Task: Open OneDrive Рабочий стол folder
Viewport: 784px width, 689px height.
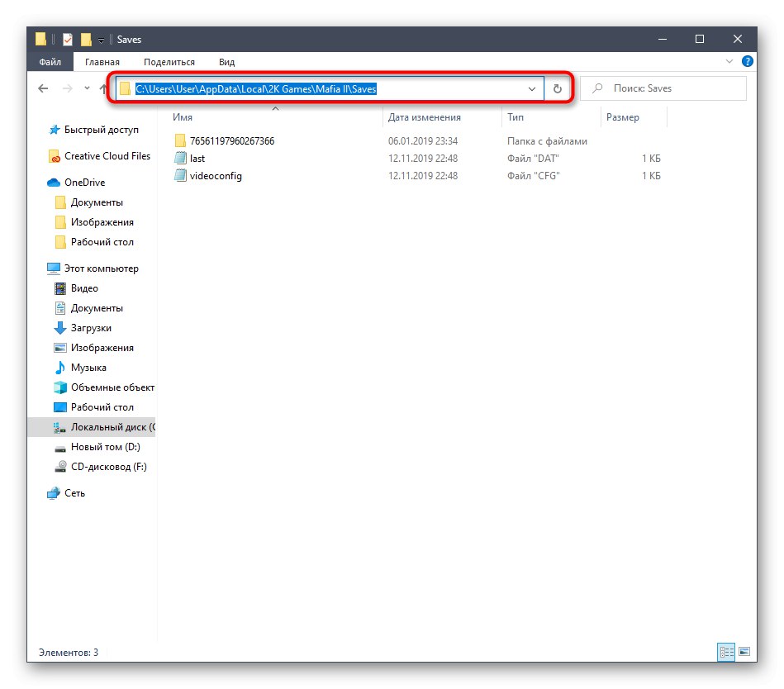Action: (x=102, y=242)
